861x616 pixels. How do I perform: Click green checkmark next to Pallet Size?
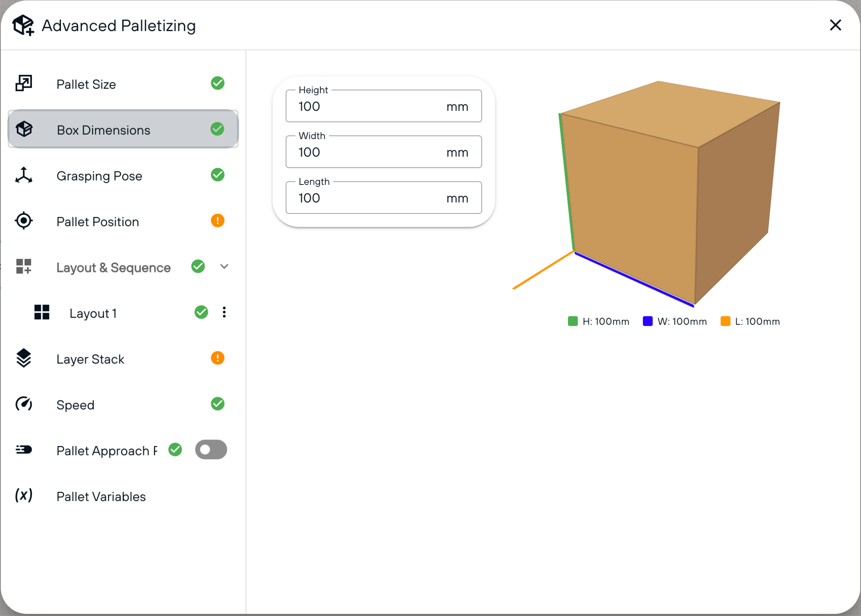coord(217,83)
